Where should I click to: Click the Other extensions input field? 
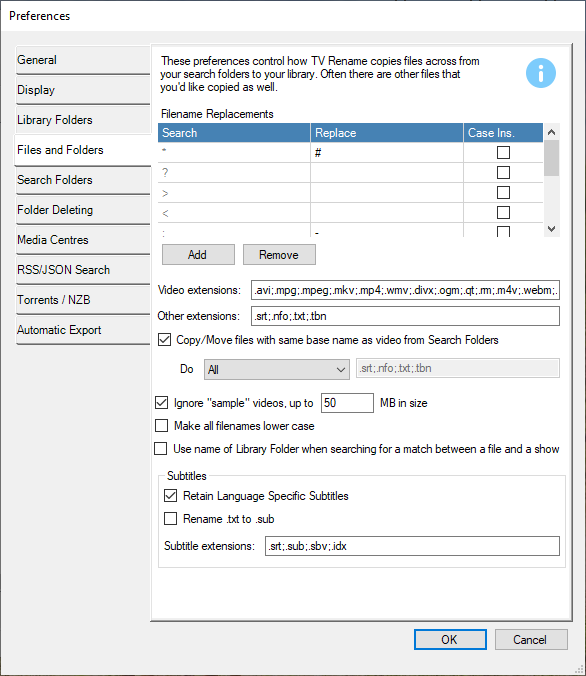pos(405,316)
